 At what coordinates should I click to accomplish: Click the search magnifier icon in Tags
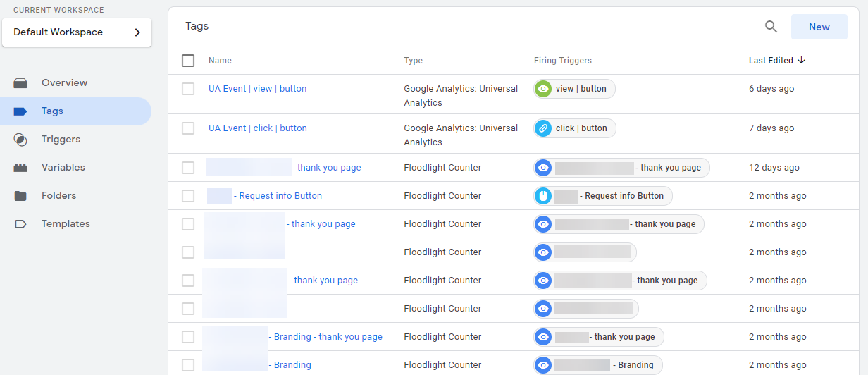pos(771,27)
